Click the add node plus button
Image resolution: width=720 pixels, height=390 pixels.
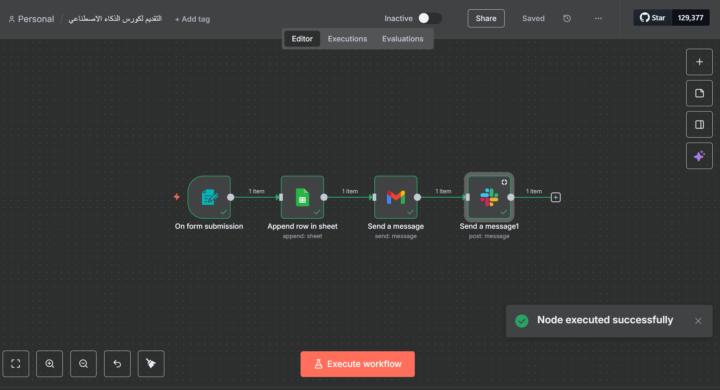click(699, 62)
